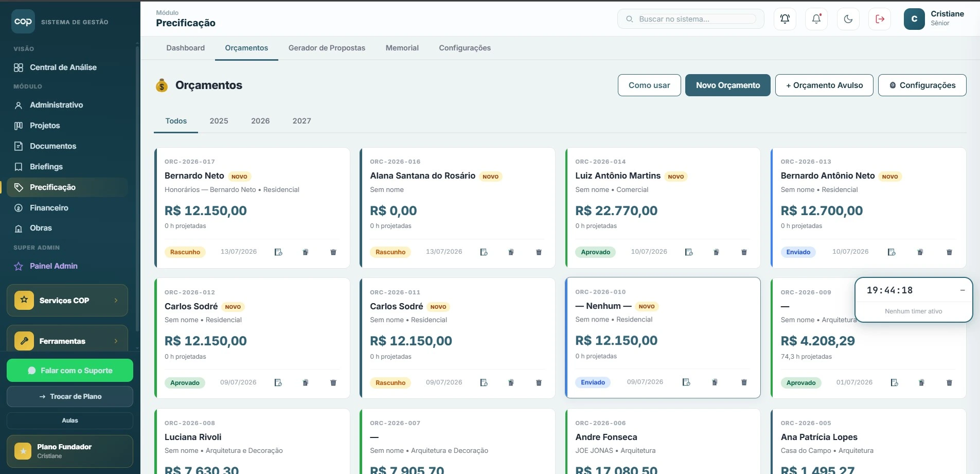Duplicate budget ORC-2026-009

pos(921,383)
